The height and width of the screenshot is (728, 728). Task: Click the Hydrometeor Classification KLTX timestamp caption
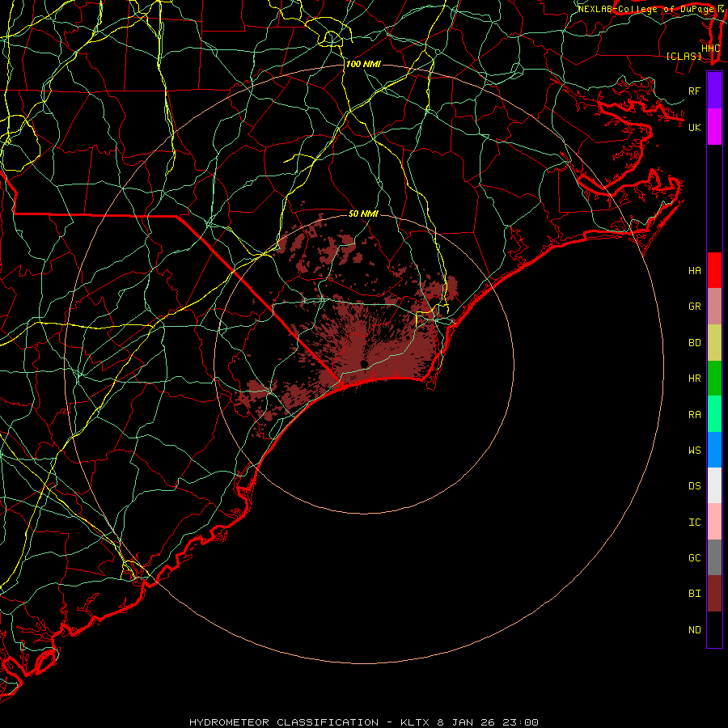click(364, 722)
